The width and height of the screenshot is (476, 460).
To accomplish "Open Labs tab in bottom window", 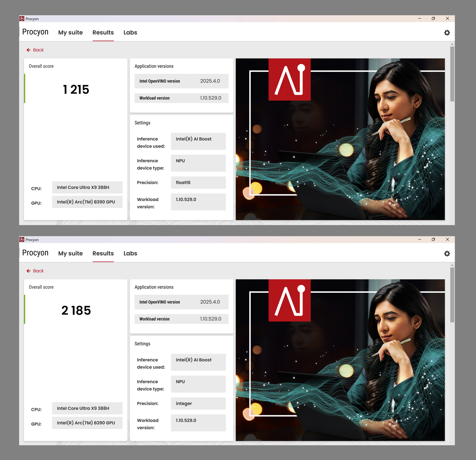I will 130,253.
